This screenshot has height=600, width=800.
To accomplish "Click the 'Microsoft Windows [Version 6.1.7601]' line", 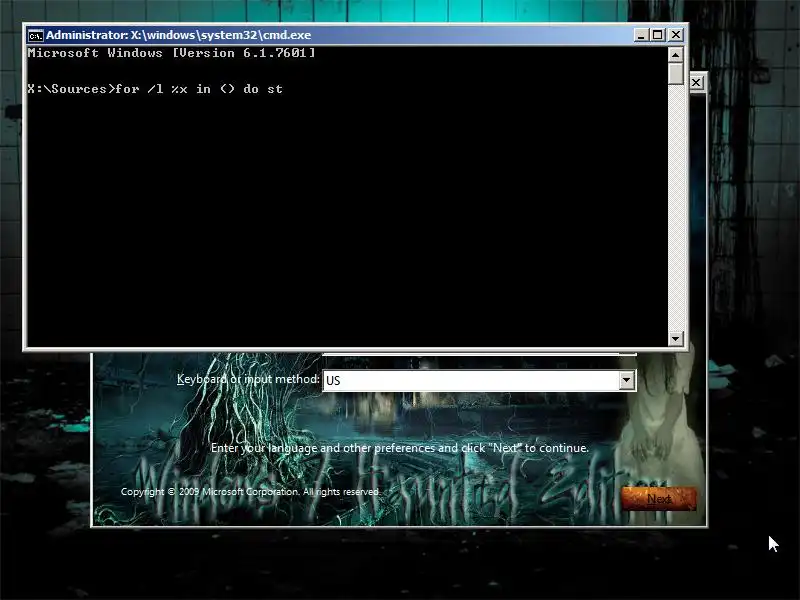I will (x=171, y=53).
